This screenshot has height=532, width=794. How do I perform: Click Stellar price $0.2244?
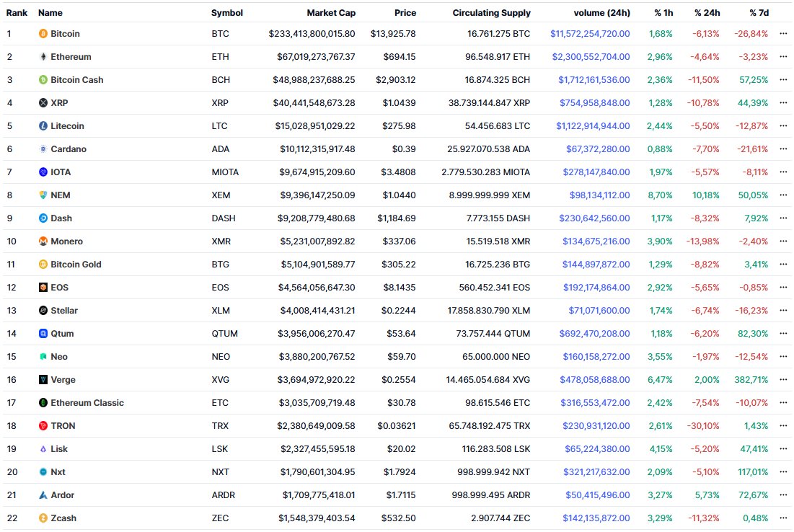[x=399, y=310]
